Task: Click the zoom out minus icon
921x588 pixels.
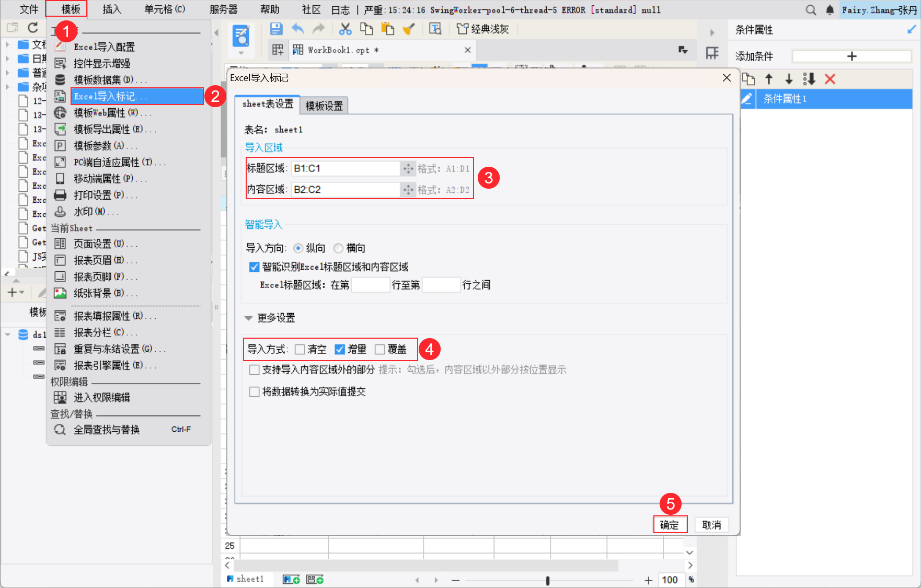Action: 456,580
